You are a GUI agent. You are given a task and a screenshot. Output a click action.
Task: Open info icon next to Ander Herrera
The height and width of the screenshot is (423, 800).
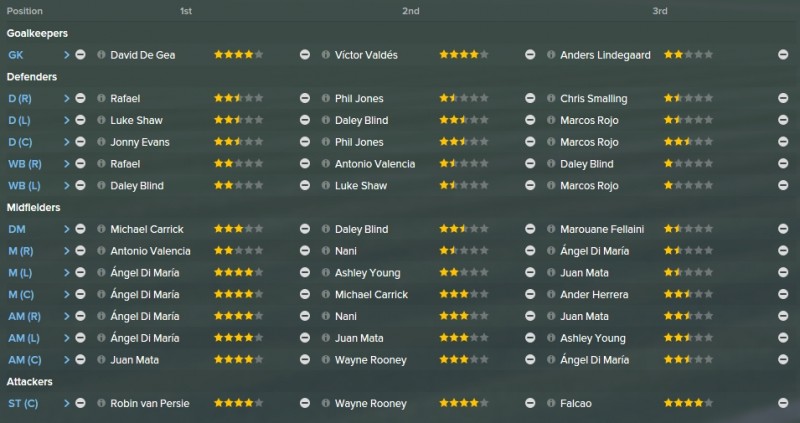point(551,294)
